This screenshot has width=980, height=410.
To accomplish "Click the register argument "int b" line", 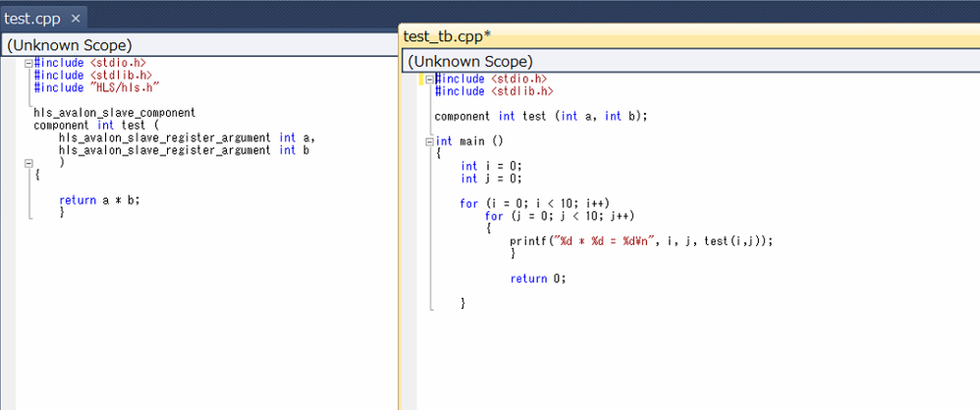I will pos(184,150).
